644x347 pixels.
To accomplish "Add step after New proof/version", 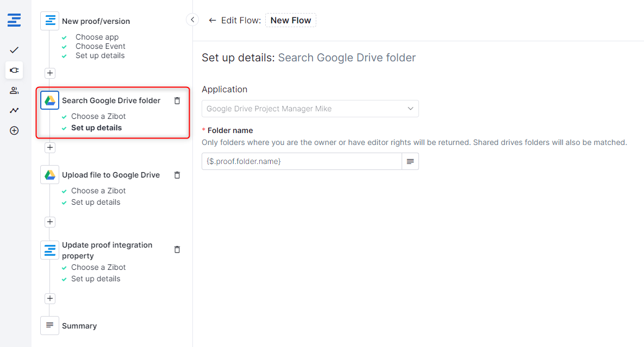I will (x=50, y=73).
